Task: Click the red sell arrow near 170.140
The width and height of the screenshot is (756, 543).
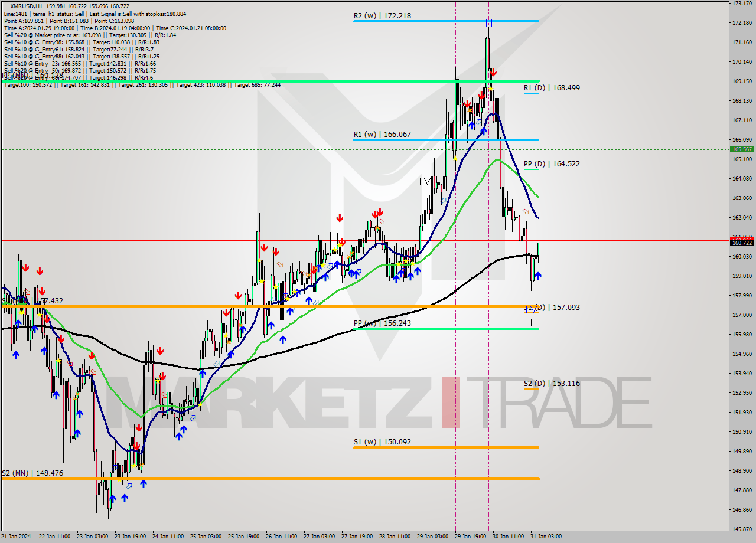Action: point(493,73)
